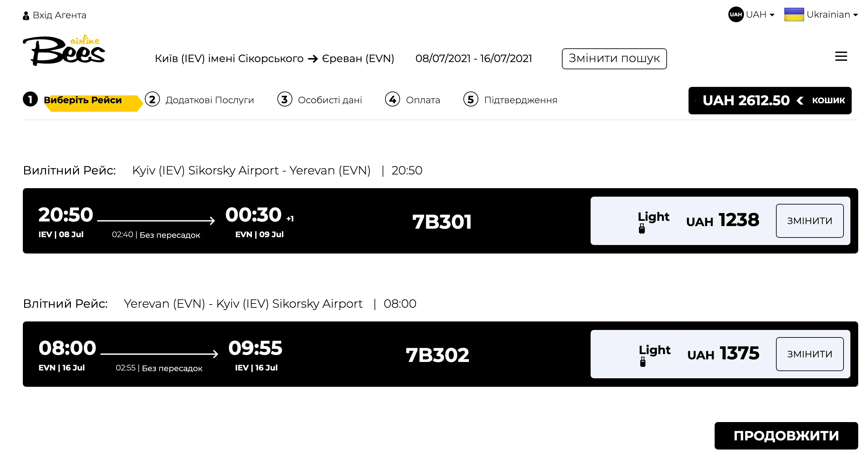Select the Оплата step

(x=423, y=100)
